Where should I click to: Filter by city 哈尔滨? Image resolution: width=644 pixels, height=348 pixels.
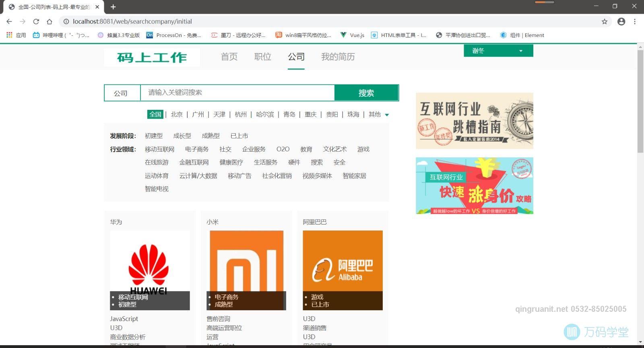[265, 114]
